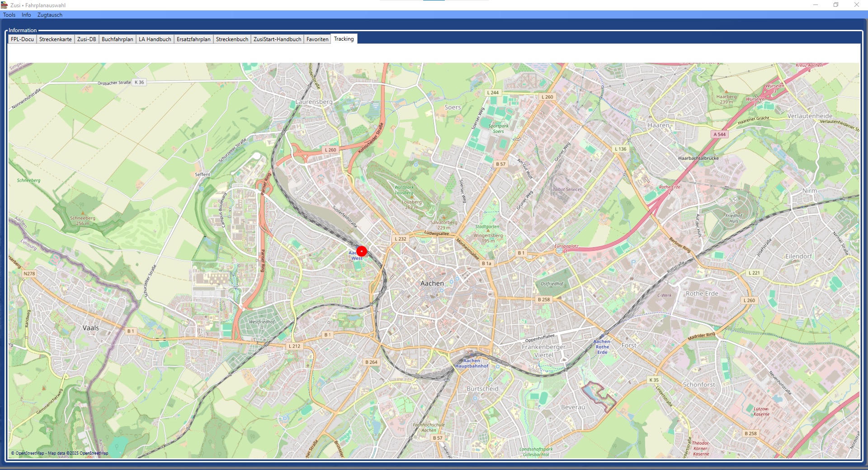The height and width of the screenshot is (470, 868).
Task: Click the Zusi app icon in title bar
Action: click(x=5, y=5)
